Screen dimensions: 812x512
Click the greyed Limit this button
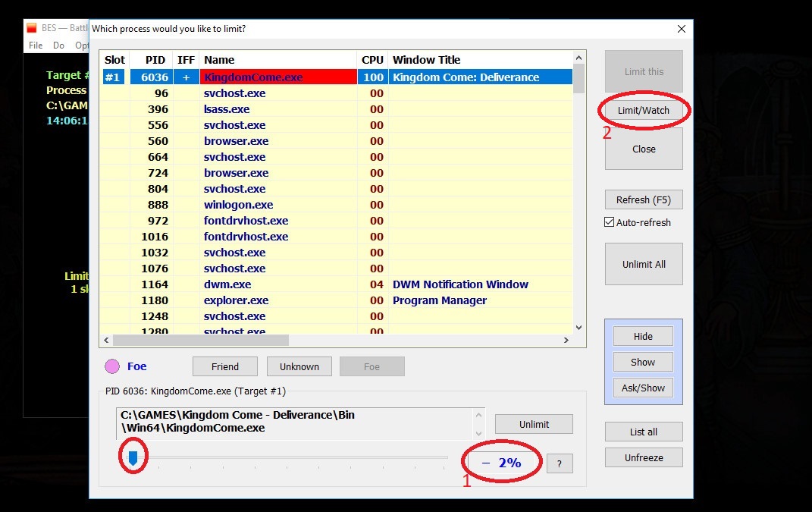click(x=644, y=71)
